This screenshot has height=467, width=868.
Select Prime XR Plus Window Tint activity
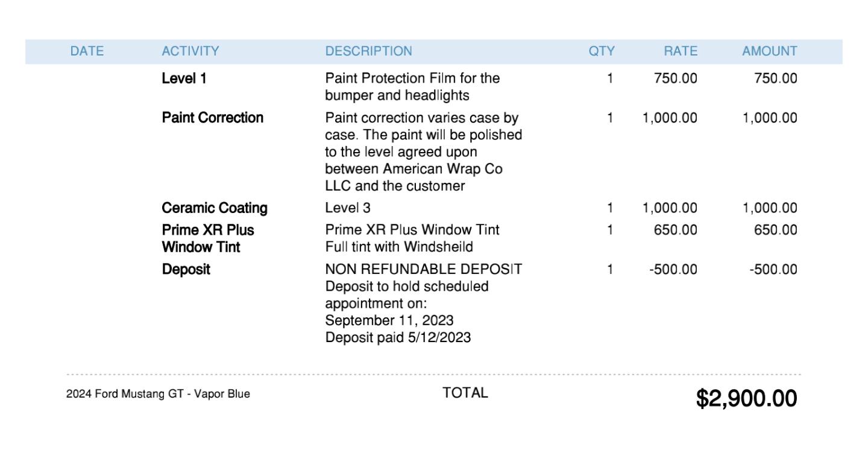tap(208, 238)
